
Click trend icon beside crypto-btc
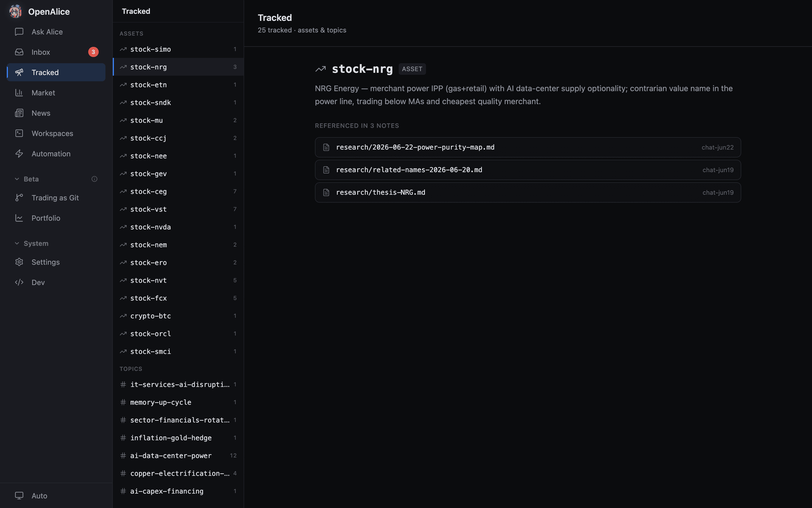[123, 316]
